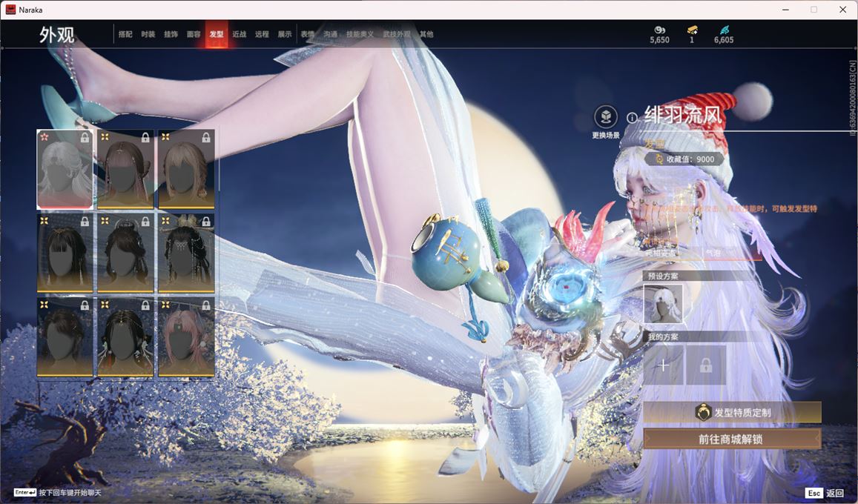Viewport: 858px width, 504px height.
Task: Click the Naraka app icon in title bar
Action: tap(10, 10)
